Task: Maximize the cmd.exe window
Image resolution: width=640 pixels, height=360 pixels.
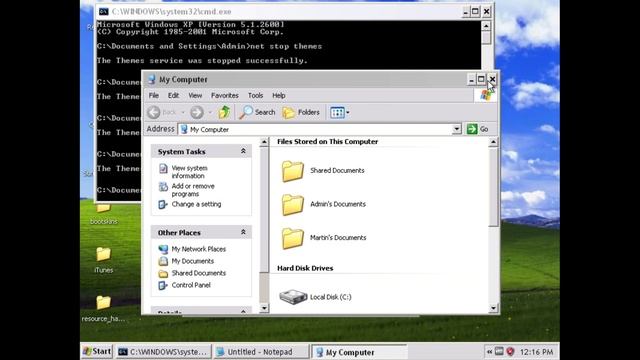Action: [476, 11]
